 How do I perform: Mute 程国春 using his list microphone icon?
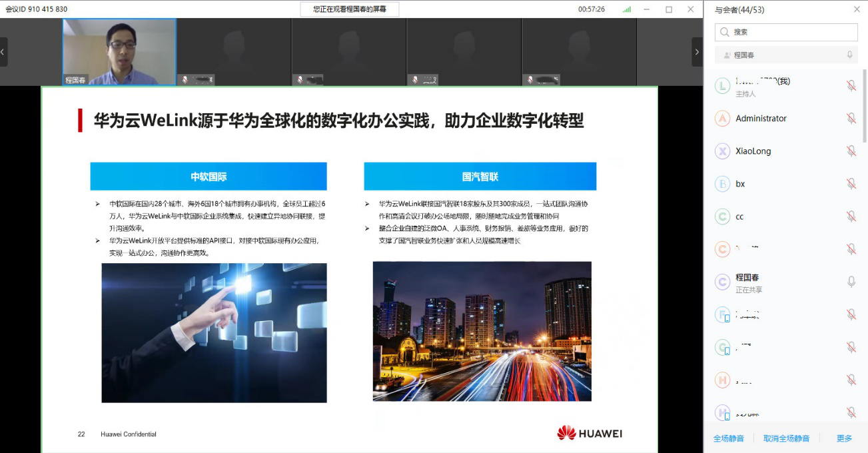pyautogui.click(x=851, y=282)
